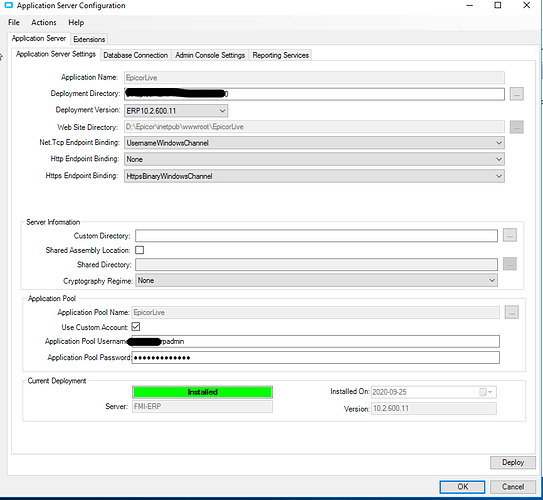The height and width of the screenshot is (500, 543).
Task: Click browse button next to Custom Directory
Action: (x=509, y=235)
